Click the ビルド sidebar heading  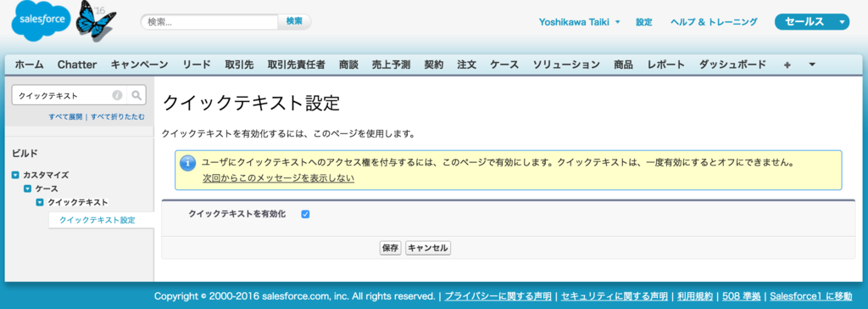coord(25,153)
